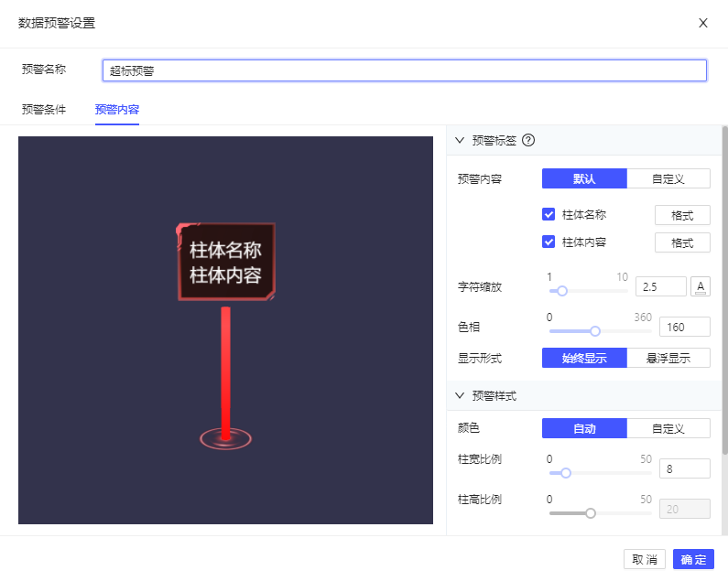This screenshot has width=728, height=581.
Task: Set 颜色 to 自动
Action: coord(584,428)
